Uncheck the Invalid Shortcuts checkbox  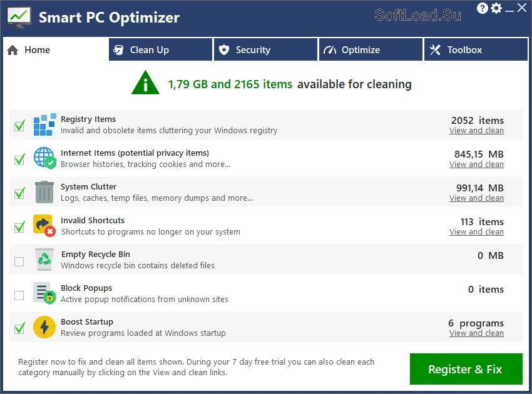tap(19, 227)
